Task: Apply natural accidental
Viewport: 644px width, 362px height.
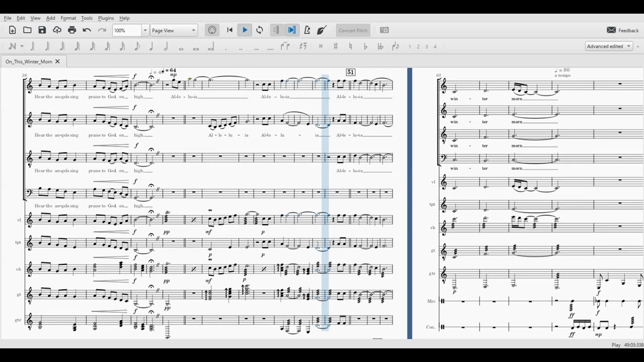Action: click(x=350, y=46)
